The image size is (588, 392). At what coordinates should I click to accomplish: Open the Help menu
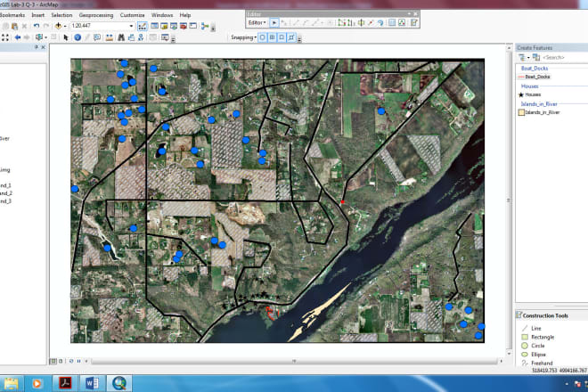pos(185,15)
